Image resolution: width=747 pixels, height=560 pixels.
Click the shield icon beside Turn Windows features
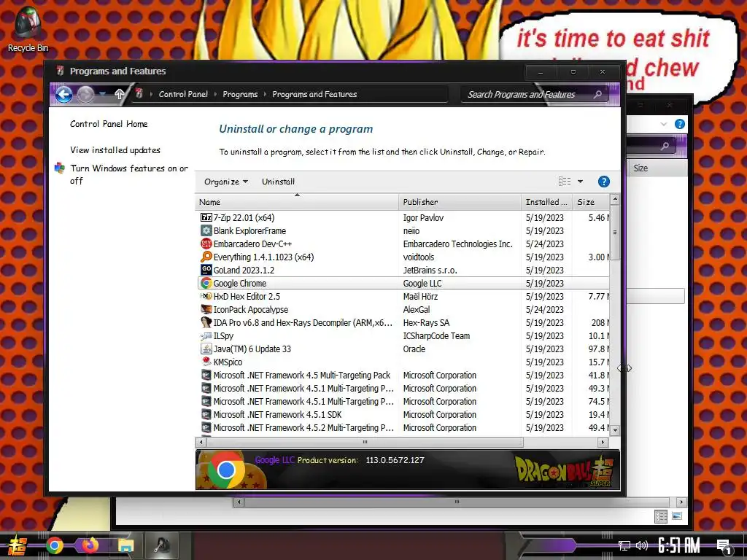tap(60, 168)
